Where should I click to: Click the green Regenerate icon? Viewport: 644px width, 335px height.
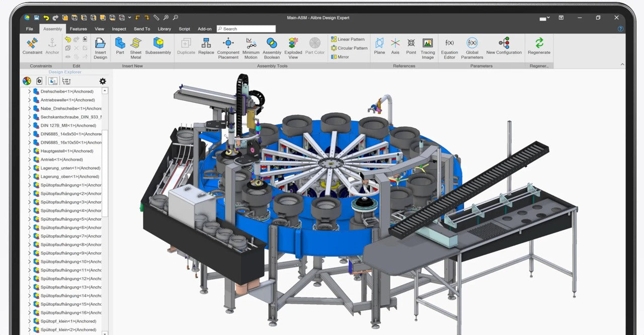(539, 46)
